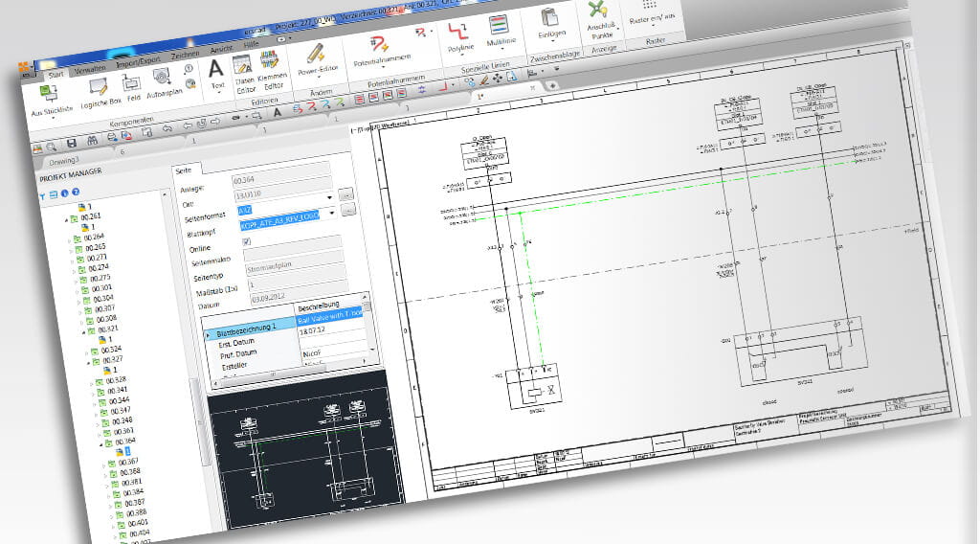
Task: Click the schematic preview thumbnail
Action: [x=304, y=447]
